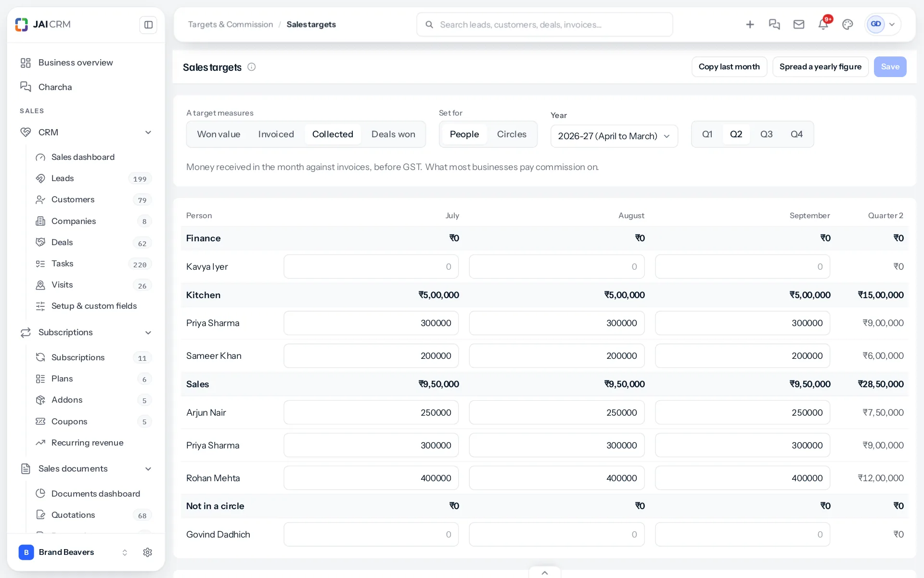Select Won value measure
The height and width of the screenshot is (578, 924).
(218, 134)
